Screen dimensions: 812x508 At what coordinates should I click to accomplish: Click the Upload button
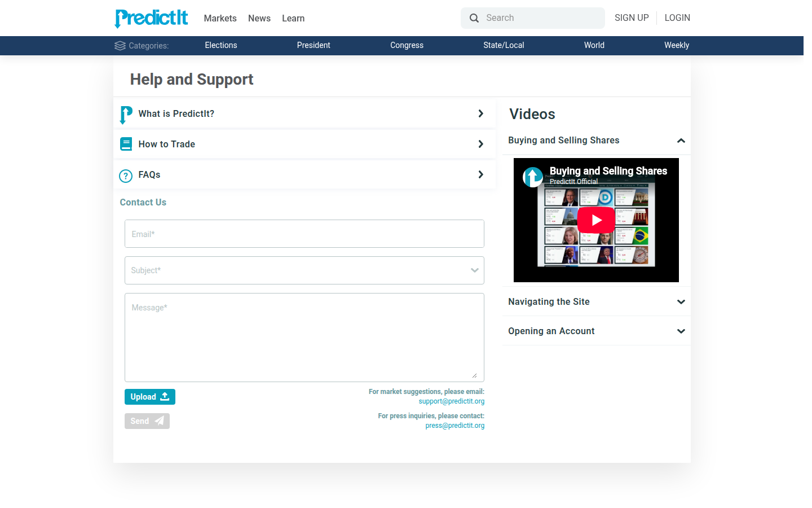(x=150, y=397)
